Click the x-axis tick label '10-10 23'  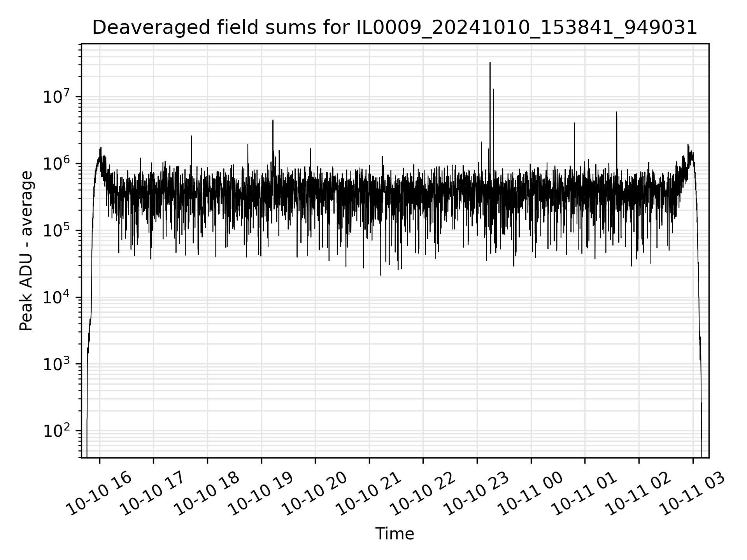tap(476, 494)
